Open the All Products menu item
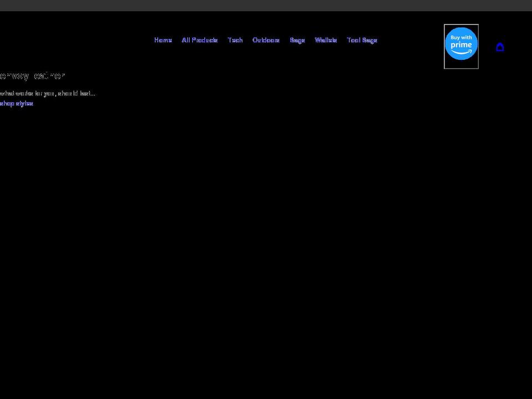This screenshot has width=532, height=399. point(199,40)
